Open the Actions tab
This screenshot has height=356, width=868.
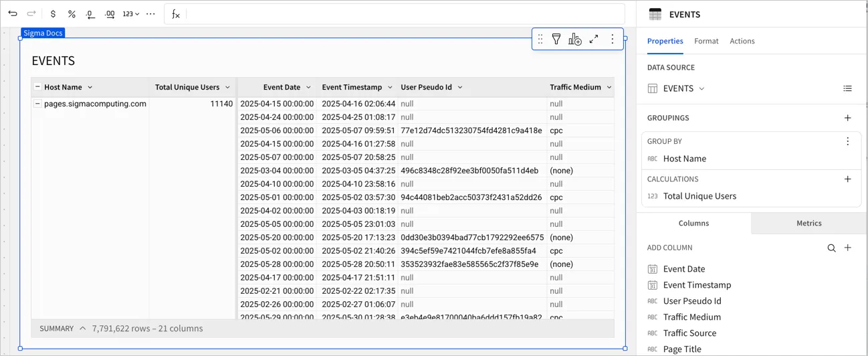(x=742, y=41)
